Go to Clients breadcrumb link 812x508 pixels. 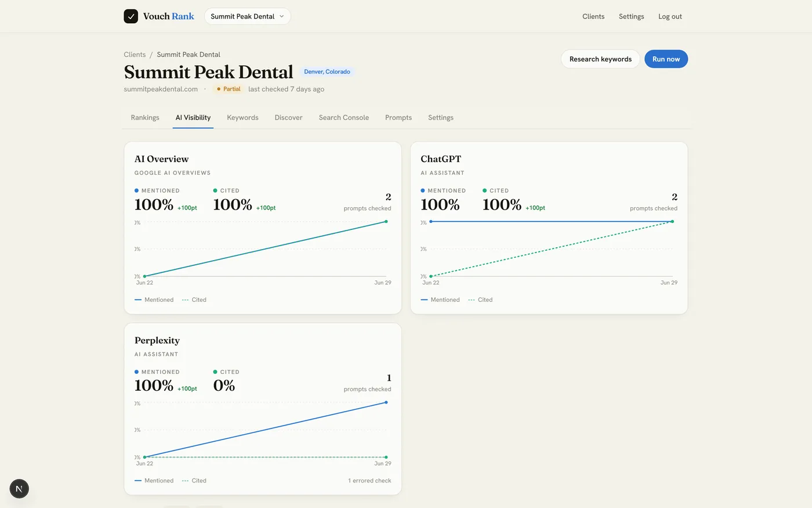[135, 55]
